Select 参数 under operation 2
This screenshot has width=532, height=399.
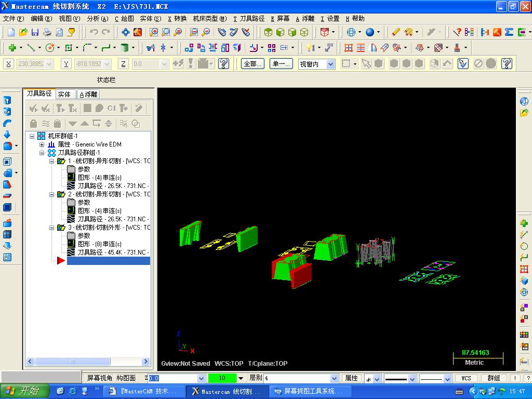coord(84,203)
